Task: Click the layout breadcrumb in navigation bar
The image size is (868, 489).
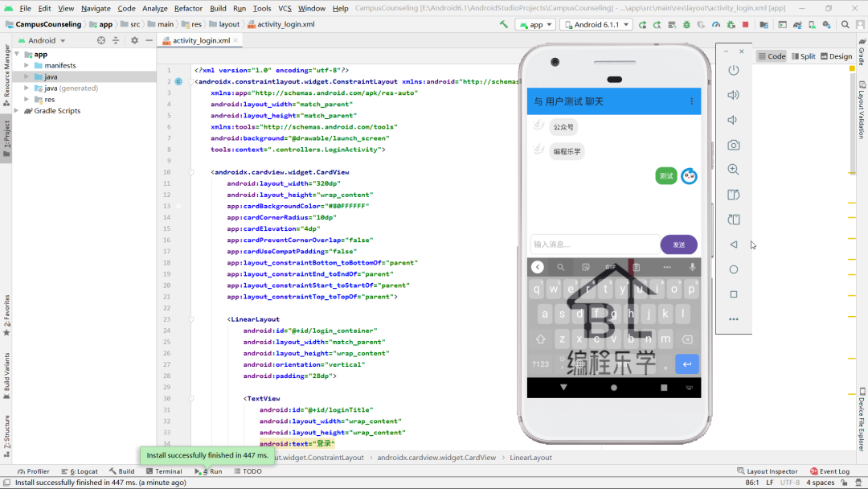Action: coord(224,24)
